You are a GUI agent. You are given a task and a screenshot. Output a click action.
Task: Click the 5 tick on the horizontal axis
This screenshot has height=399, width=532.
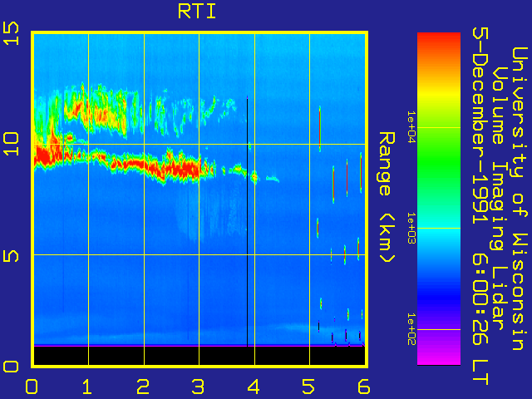(308, 387)
